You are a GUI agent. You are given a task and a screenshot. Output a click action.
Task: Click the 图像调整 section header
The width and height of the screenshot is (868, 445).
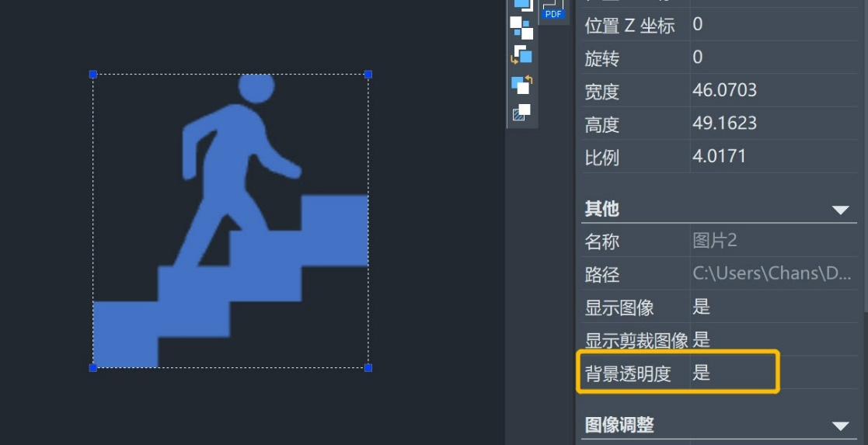tap(719, 425)
